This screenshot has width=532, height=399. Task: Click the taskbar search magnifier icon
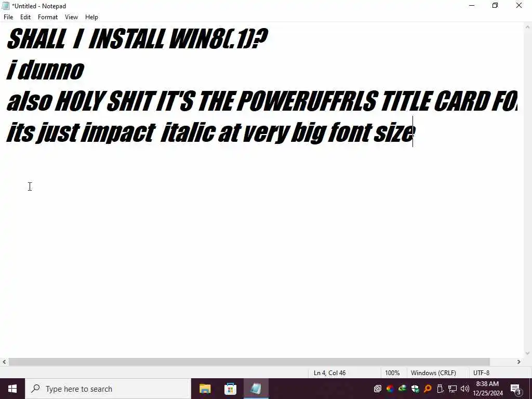[x=35, y=389]
